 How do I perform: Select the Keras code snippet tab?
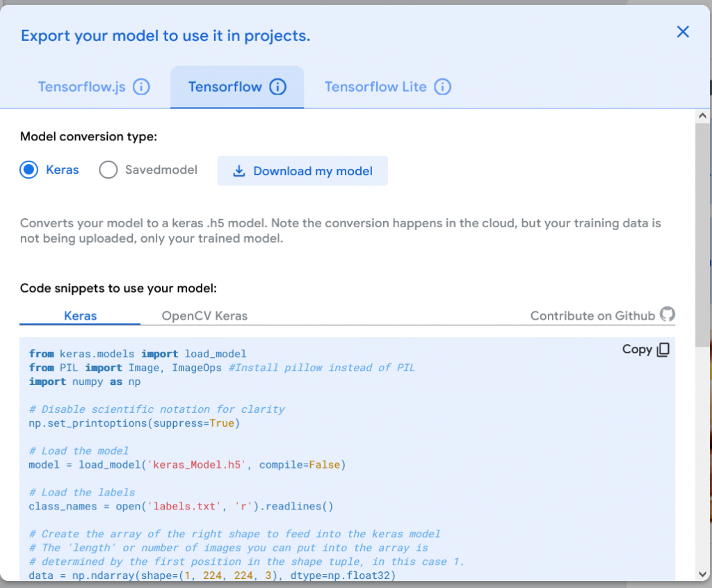80,316
